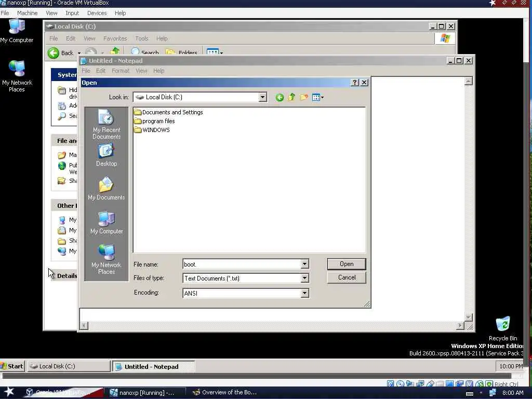Click Notepad horizontal scrollbar left arrow
The height and width of the screenshot is (399, 532).
(84, 326)
